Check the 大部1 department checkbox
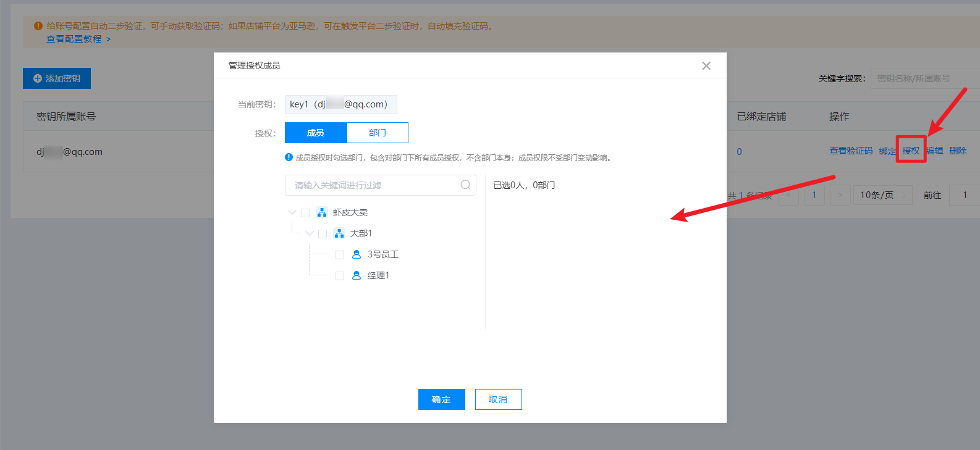This screenshot has height=450, width=980. click(323, 234)
